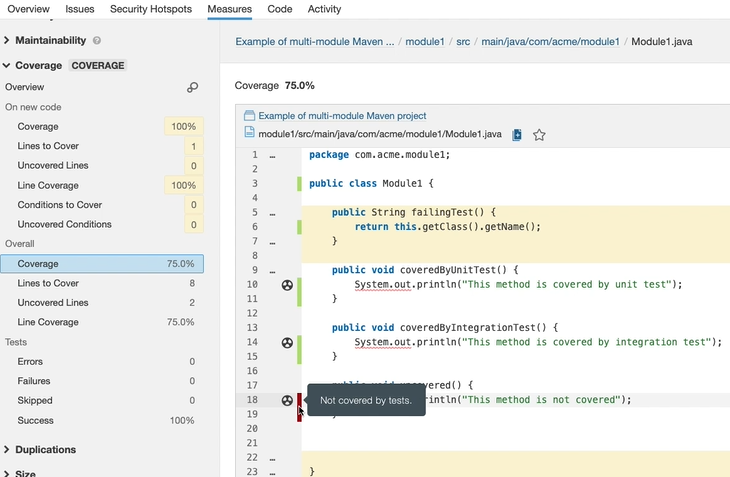The height and width of the screenshot is (477, 730).
Task: Open issue icon on line 14
Action: point(287,343)
